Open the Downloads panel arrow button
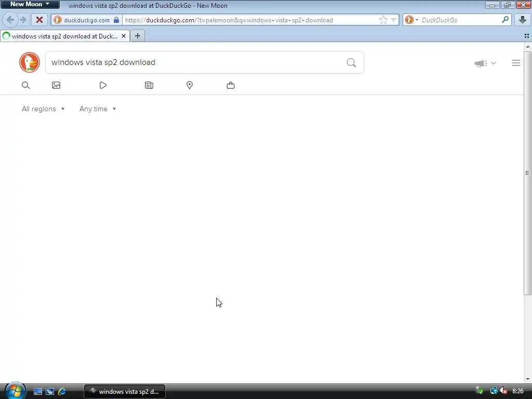This screenshot has width=532, height=399. tap(523, 20)
